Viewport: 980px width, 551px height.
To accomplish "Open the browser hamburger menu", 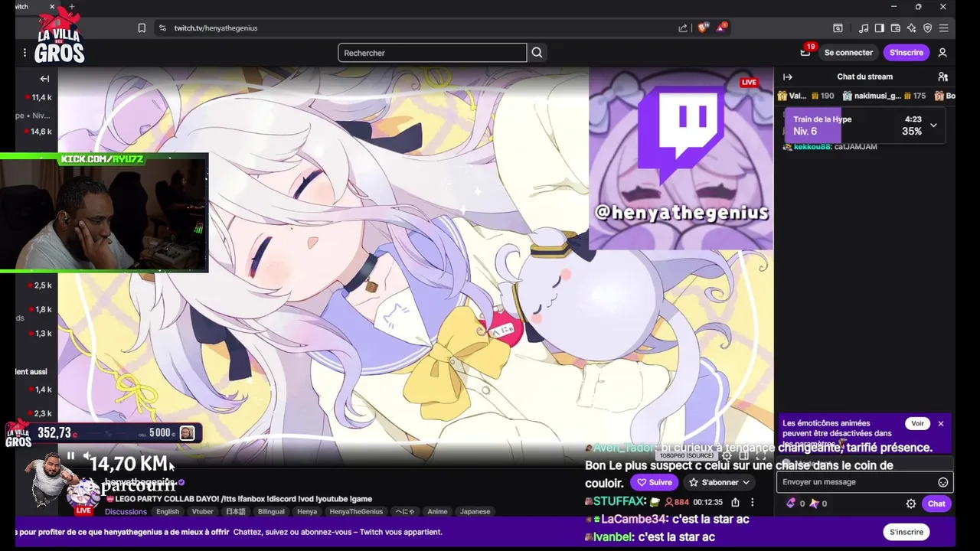I will pyautogui.click(x=943, y=28).
